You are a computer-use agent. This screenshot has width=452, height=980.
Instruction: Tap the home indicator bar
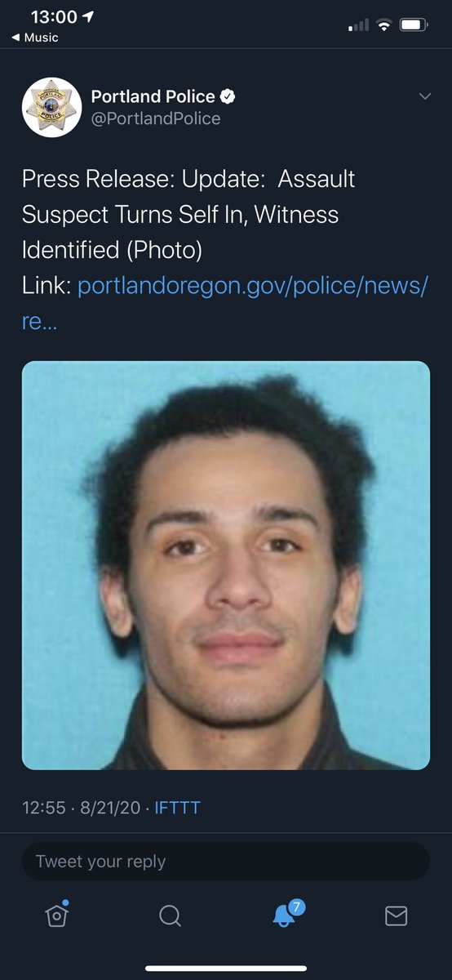[x=226, y=969]
